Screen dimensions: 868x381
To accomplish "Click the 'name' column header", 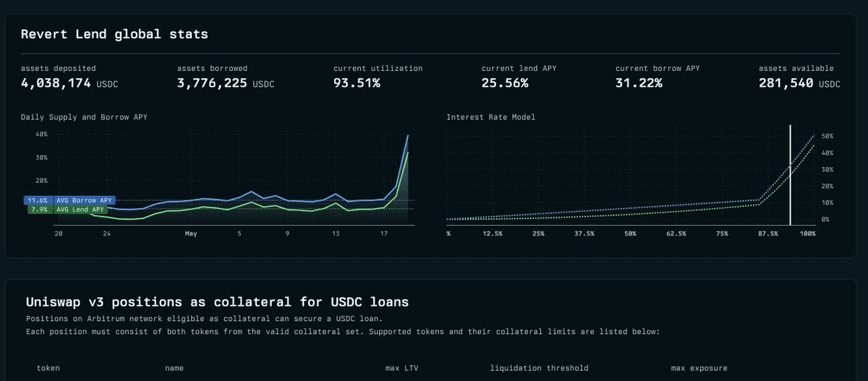I will 174,368.
